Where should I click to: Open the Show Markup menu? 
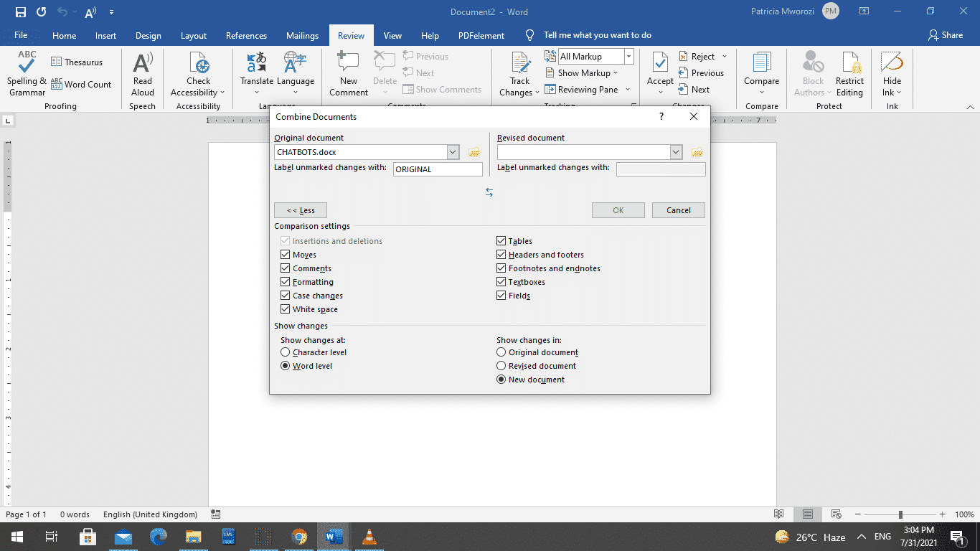[583, 72]
